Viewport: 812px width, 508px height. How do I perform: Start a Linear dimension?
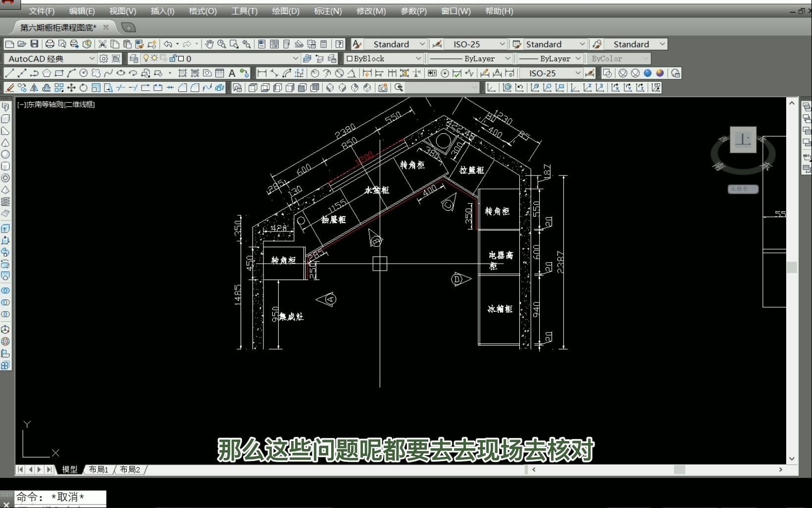click(x=262, y=73)
